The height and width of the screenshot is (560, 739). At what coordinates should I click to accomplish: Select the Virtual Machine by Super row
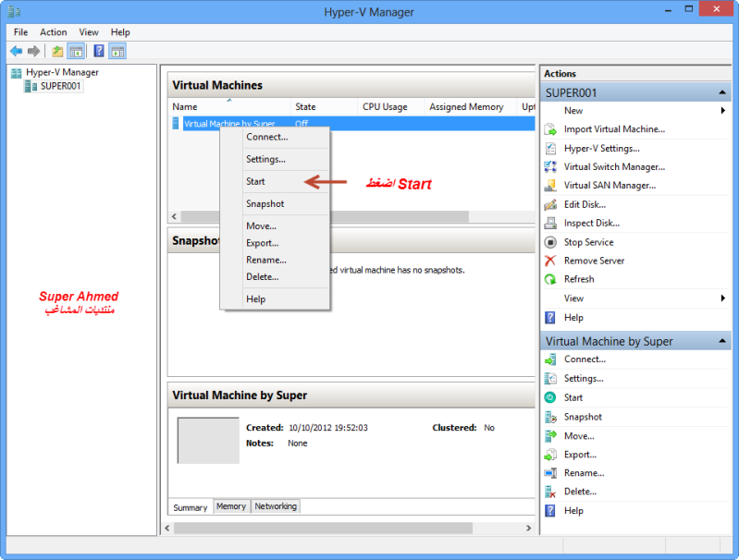tap(351, 124)
